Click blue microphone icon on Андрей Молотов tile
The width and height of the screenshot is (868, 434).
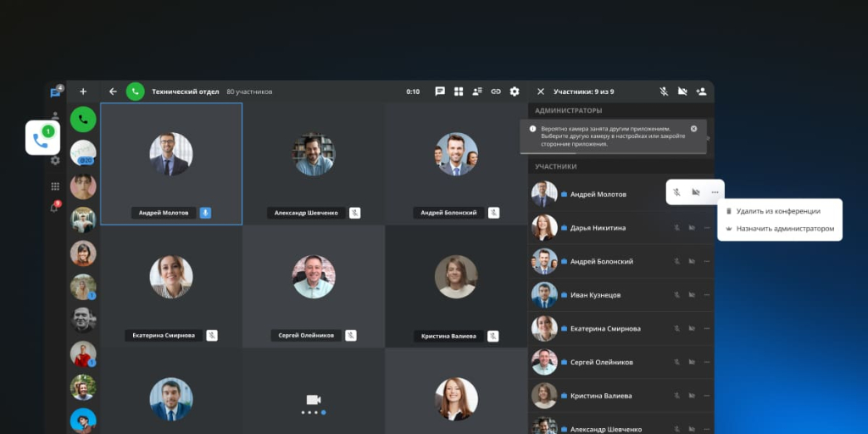pyautogui.click(x=205, y=213)
